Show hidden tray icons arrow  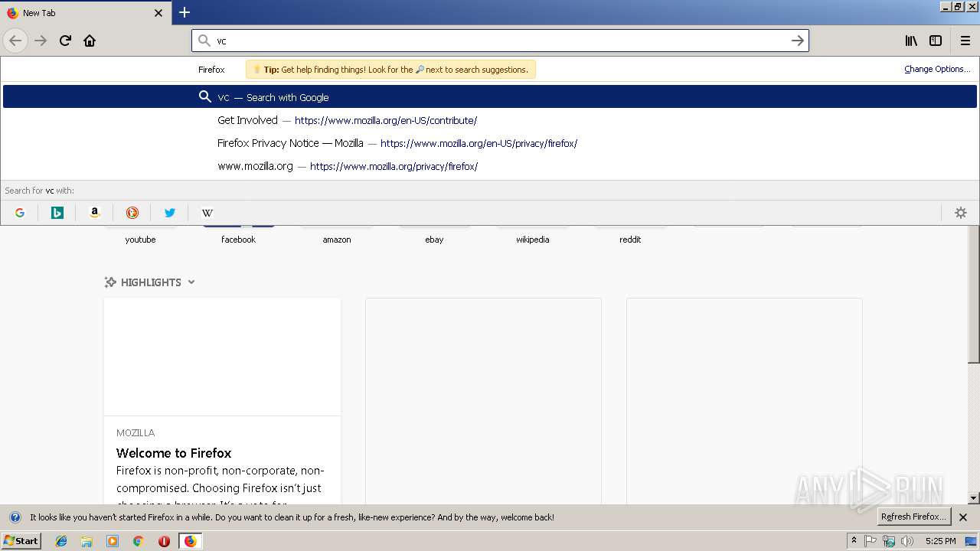coord(854,541)
